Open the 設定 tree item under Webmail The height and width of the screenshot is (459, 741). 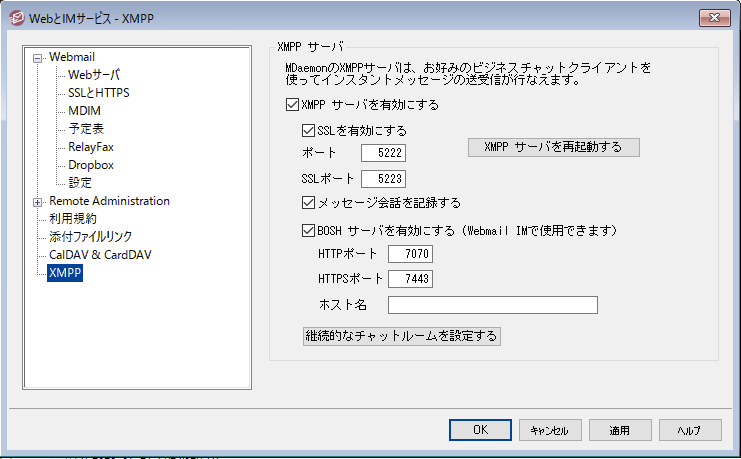pos(80,183)
